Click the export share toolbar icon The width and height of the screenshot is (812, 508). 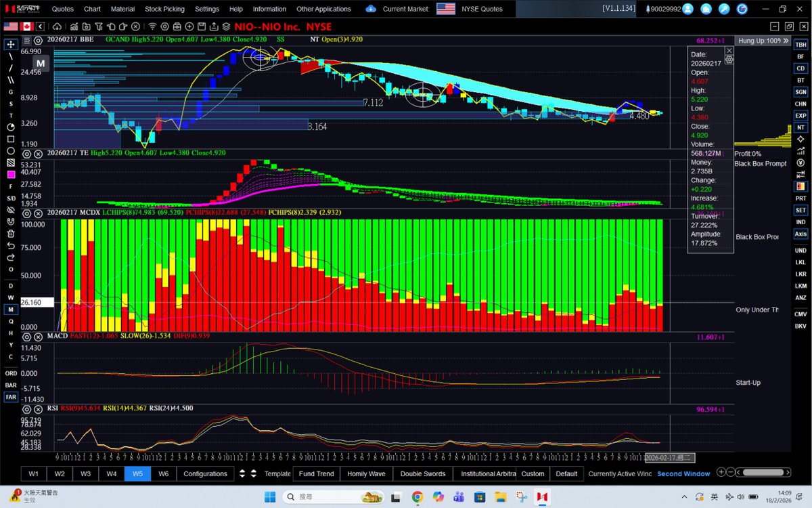[x=213, y=26]
